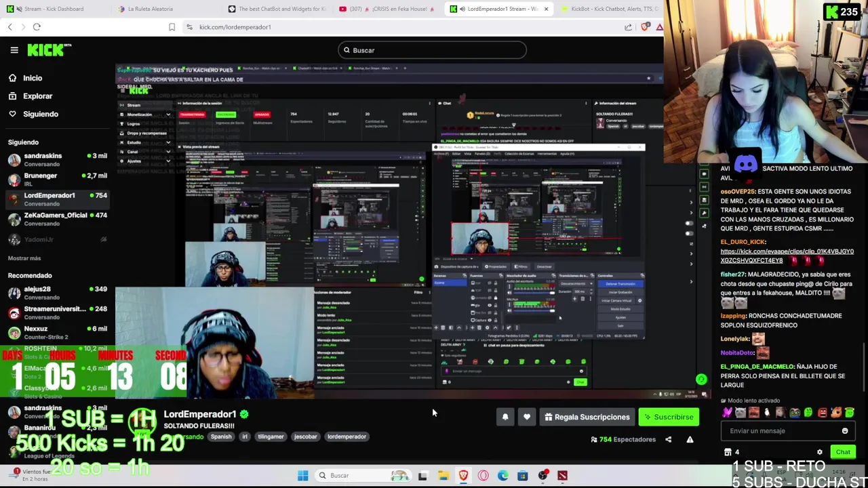Click the browser forward arrow
This screenshot has height=488, width=868.
(x=23, y=27)
